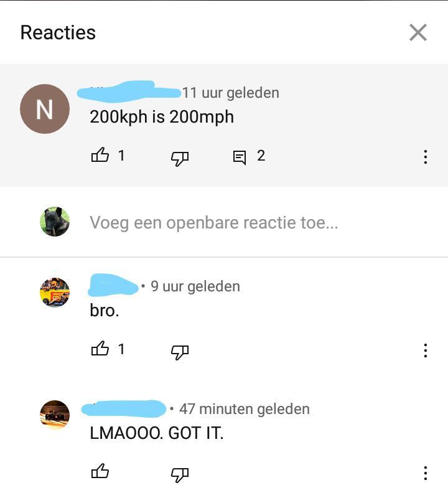The image size is (448, 503).
Task: Open three-dot menu for 'bro.' reply
Action: 425,350
